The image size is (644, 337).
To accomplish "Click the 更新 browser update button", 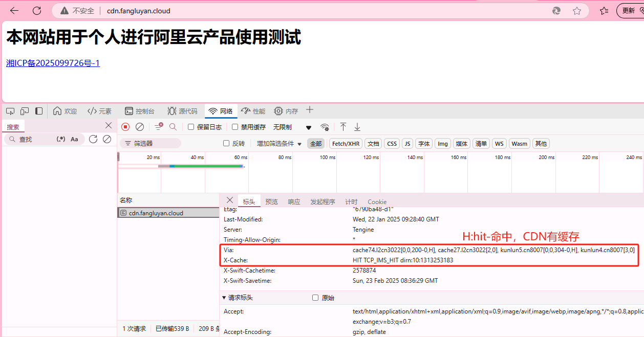I will point(631,11).
